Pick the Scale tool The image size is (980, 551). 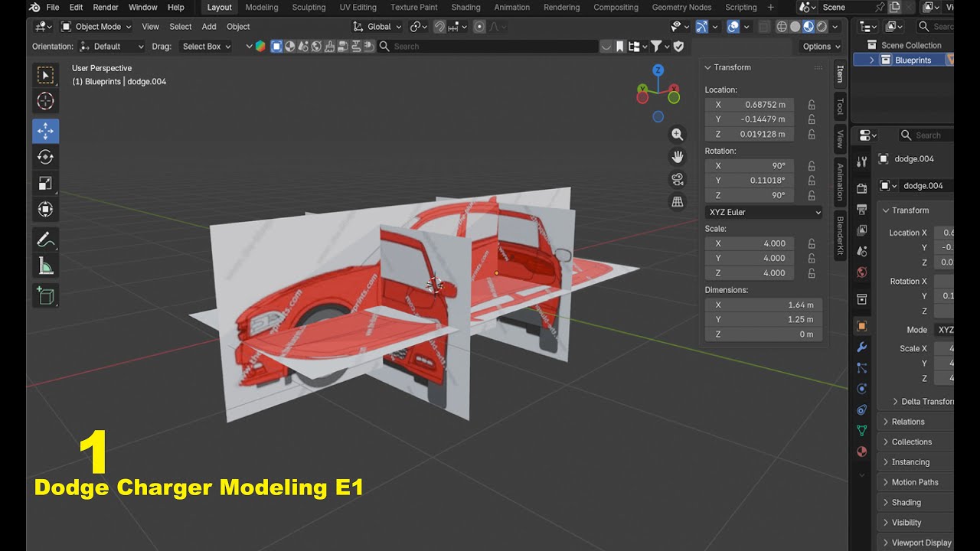pos(45,183)
